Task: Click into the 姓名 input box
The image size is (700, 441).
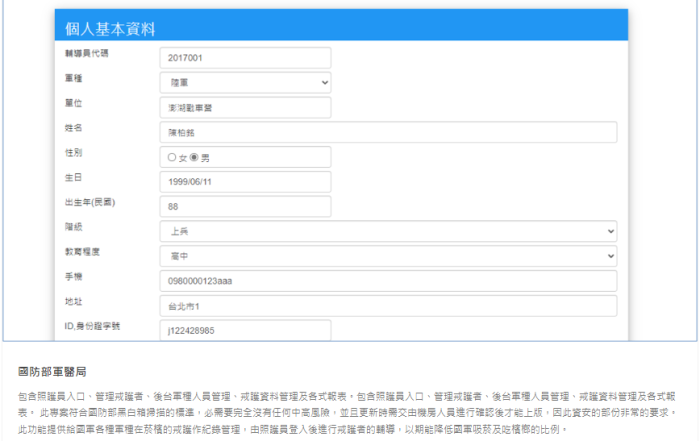Action: (387, 132)
